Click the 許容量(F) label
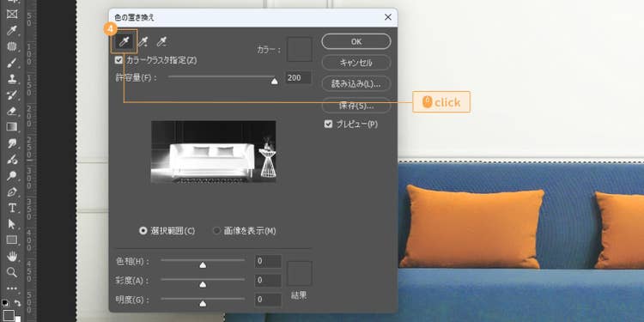The width and height of the screenshot is (644, 322). click(x=136, y=77)
